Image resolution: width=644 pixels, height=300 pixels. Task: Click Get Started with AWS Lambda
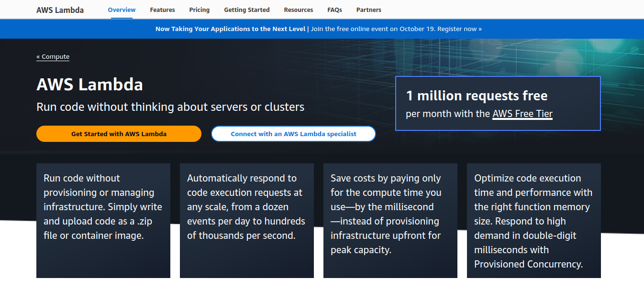point(119,134)
